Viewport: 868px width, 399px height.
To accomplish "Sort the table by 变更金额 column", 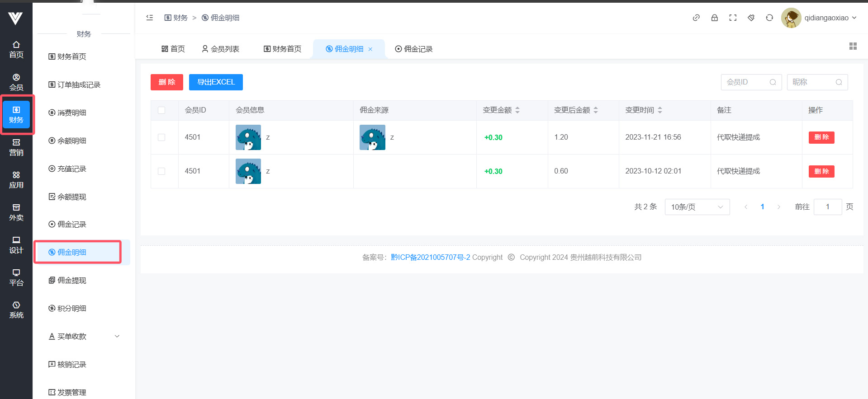I will [x=517, y=110].
